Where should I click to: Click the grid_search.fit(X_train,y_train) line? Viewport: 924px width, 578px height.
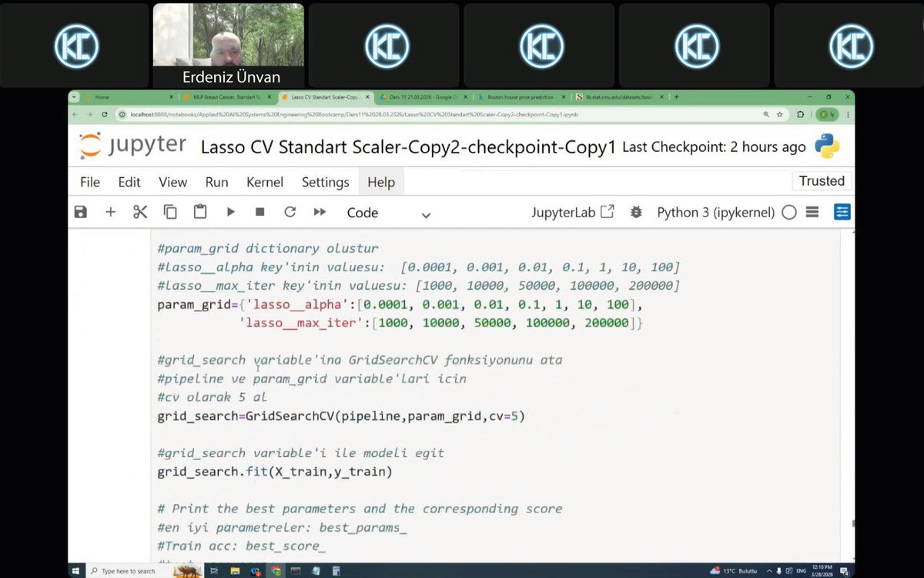275,471
